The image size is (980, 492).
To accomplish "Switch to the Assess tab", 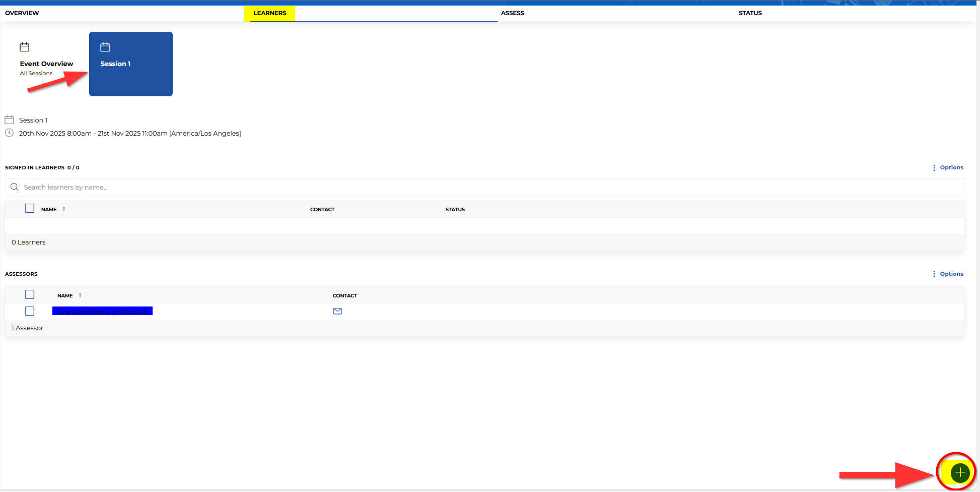I will (512, 13).
